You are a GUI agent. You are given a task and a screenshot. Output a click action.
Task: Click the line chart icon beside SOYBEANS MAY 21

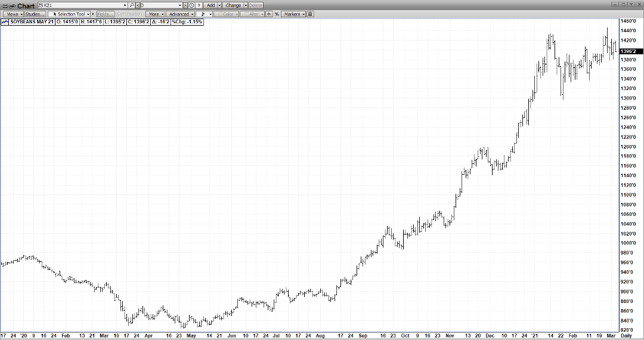5,21
